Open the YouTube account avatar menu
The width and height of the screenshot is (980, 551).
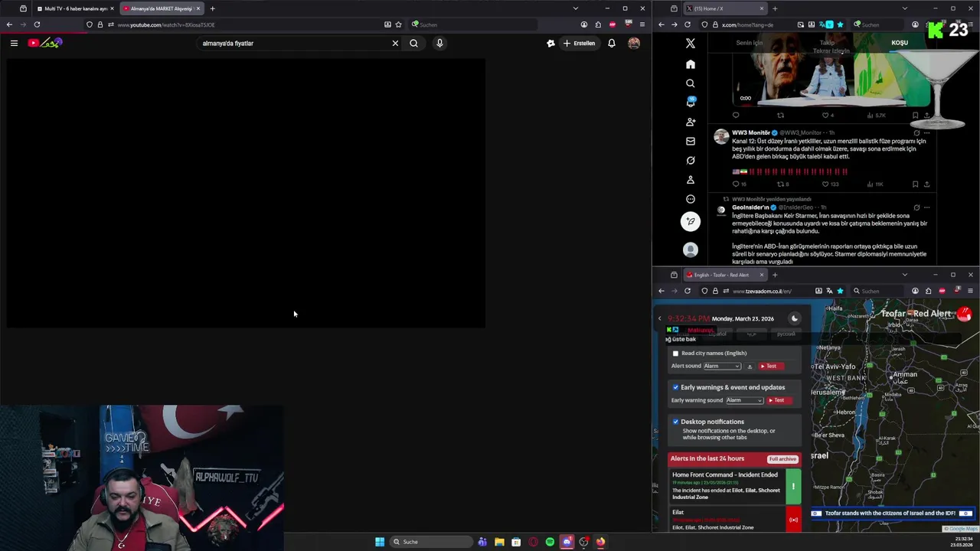(634, 44)
